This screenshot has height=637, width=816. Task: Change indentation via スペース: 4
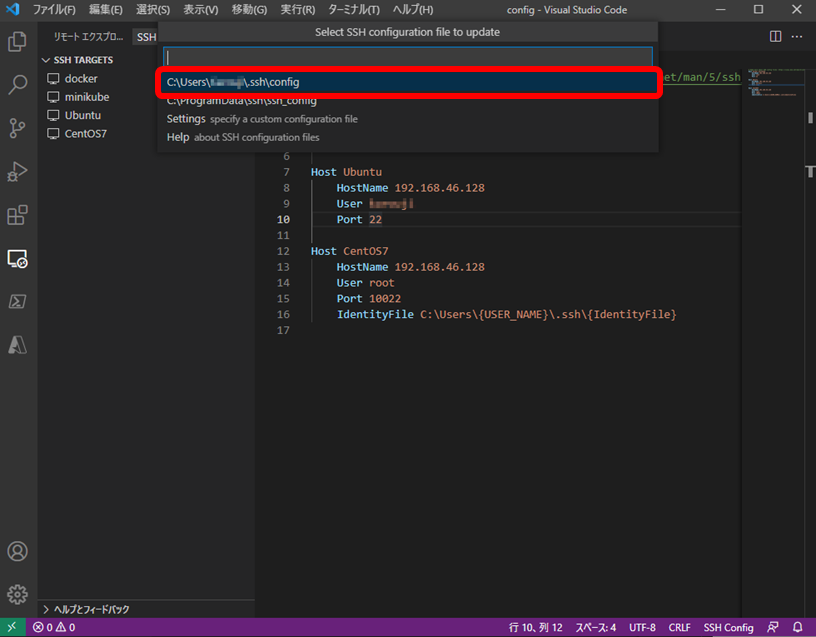[x=595, y=627]
